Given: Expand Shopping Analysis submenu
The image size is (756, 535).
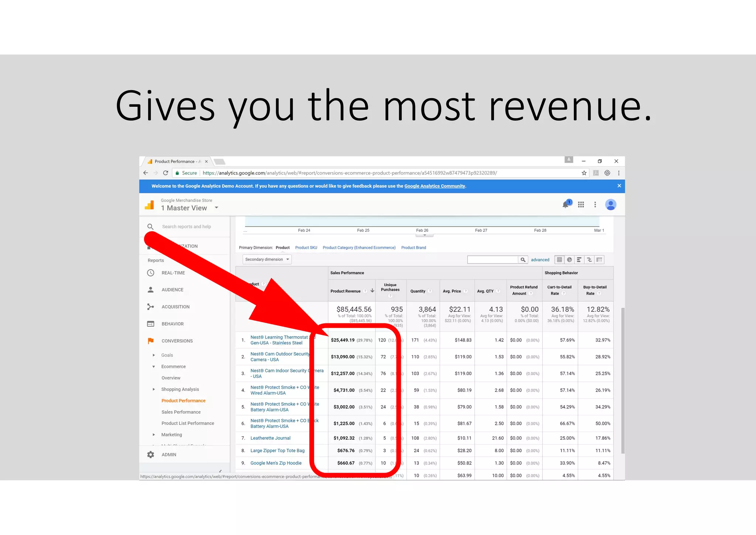Looking at the screenshot, I should tap(154, 389).
